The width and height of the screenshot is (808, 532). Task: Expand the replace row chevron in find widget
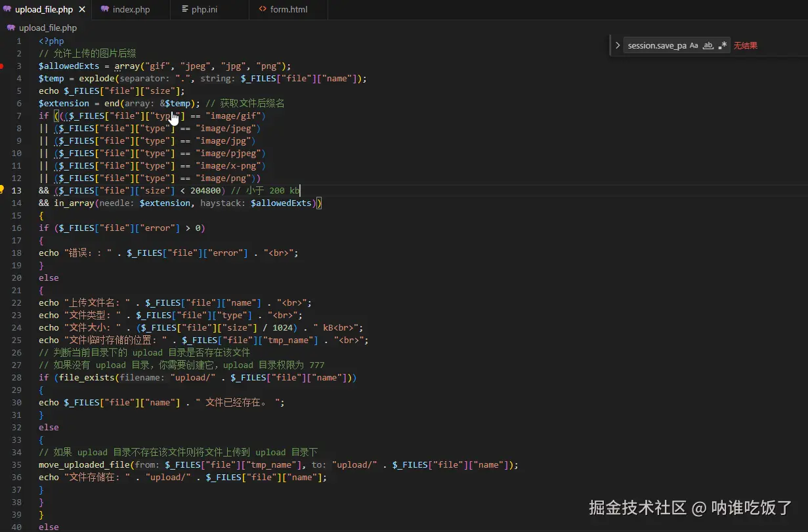point(617,45)
